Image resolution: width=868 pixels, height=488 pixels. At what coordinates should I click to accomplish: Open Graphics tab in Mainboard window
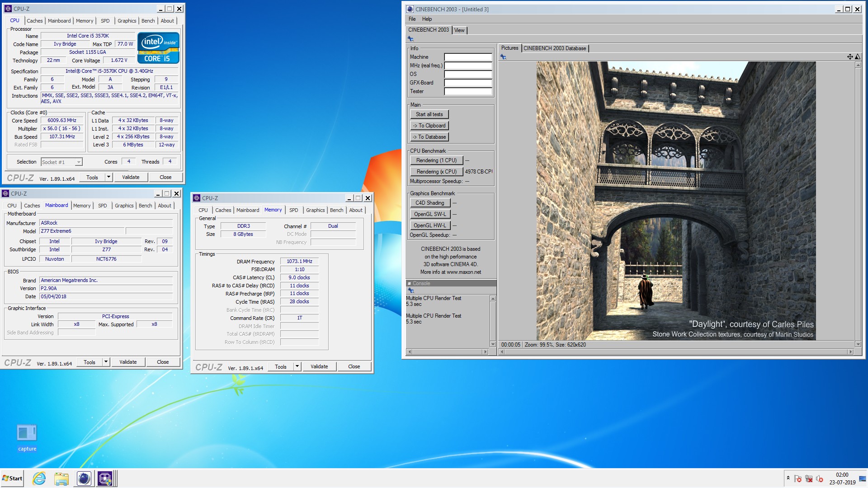point(124,206)
